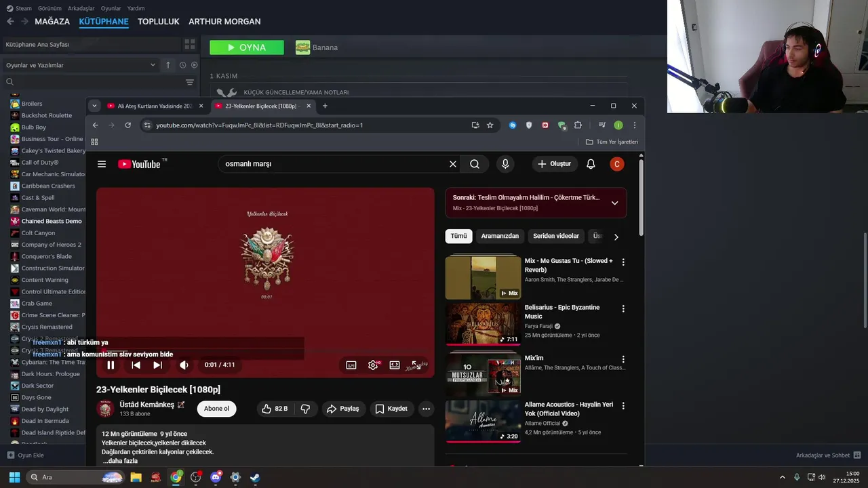
Task: Click the Paylaş share button
Action: (x=342, y=409)
